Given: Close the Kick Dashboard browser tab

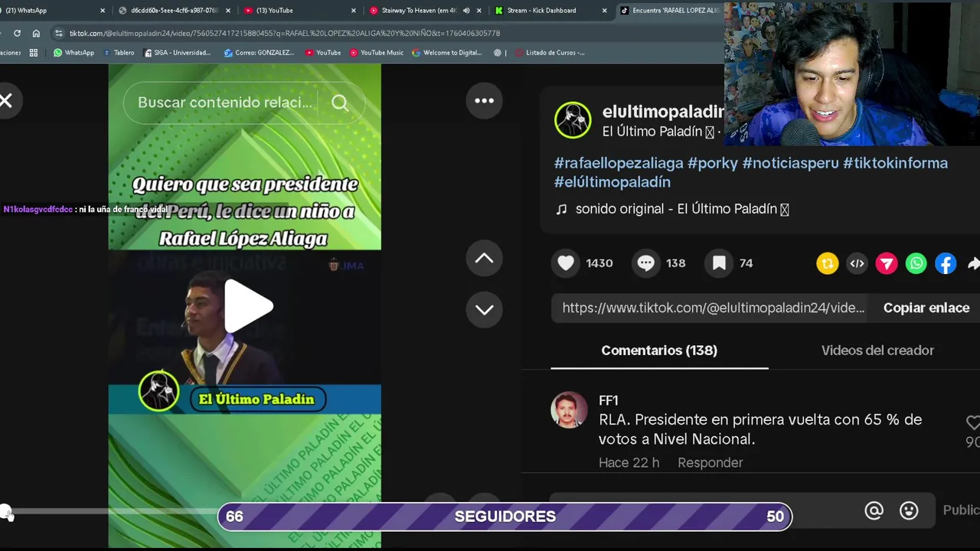Looking at the screenshot, I should click(x=604, y=11).
